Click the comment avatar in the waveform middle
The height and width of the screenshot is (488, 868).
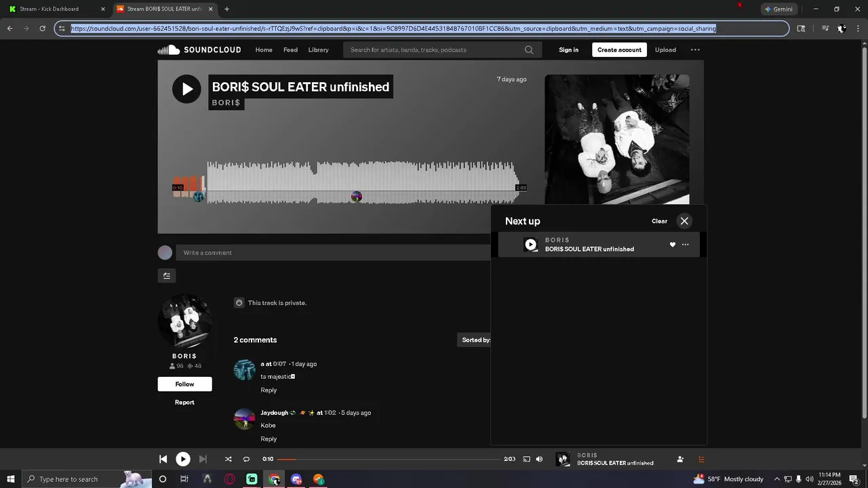[356, 197]
